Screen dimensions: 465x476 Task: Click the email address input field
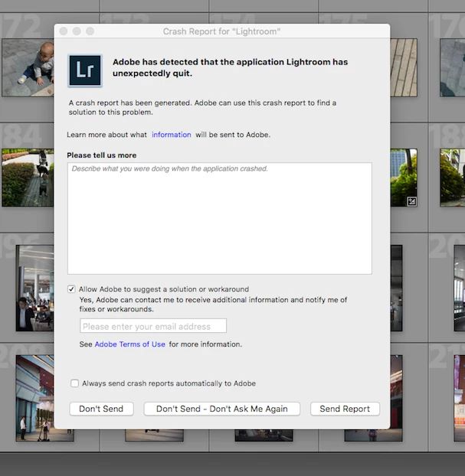point(153,326)
